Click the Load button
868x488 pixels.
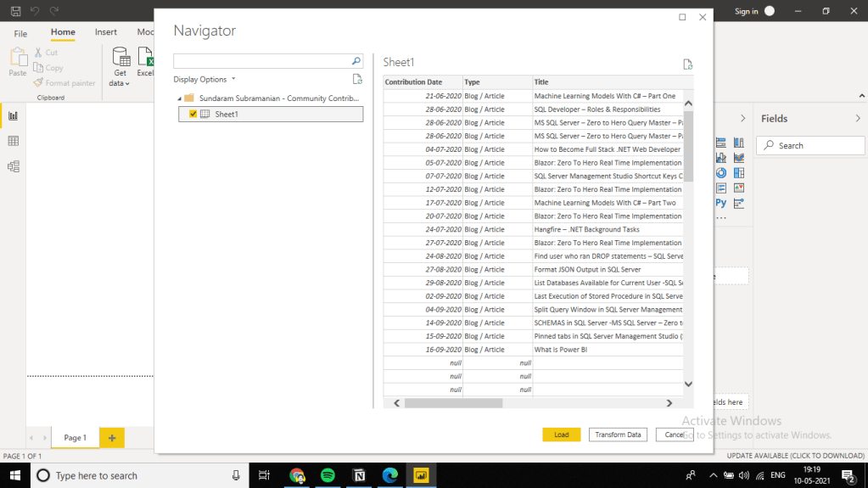point(561,435)
